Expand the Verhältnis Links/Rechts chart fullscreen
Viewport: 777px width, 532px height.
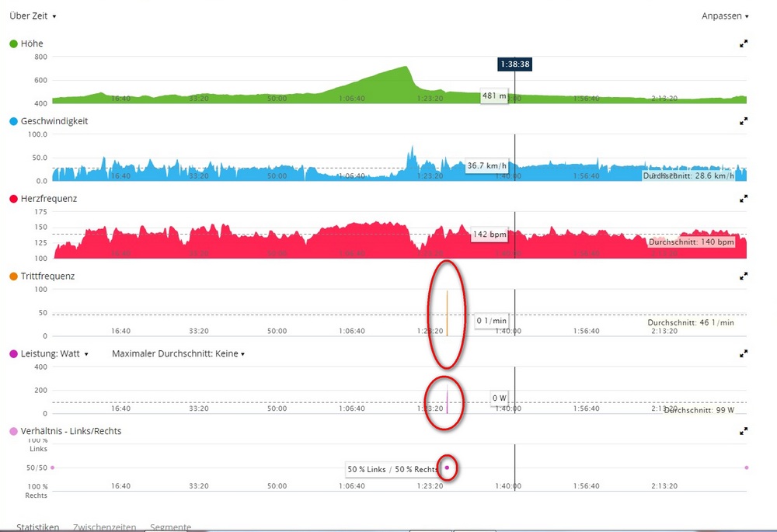click(744, 431)
